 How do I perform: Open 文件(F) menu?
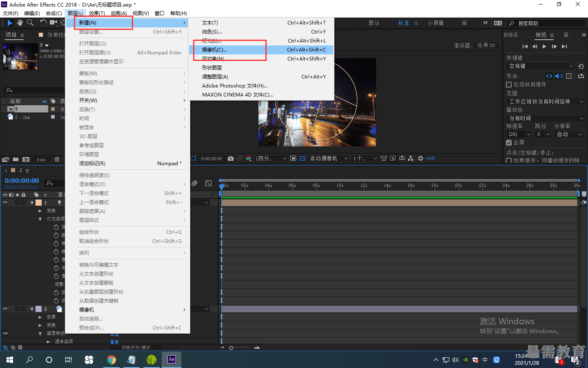click(11, 13)
